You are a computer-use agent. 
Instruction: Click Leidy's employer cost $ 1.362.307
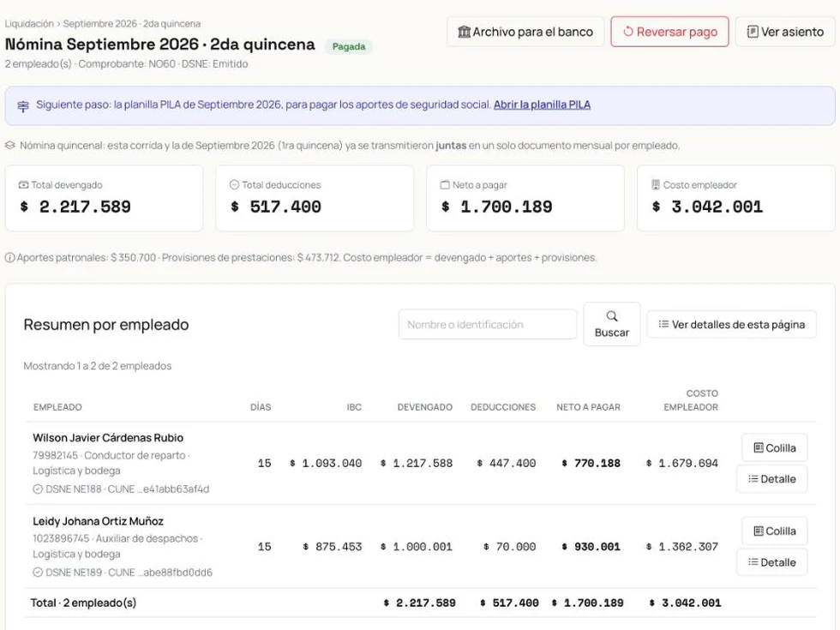point(682,547)
